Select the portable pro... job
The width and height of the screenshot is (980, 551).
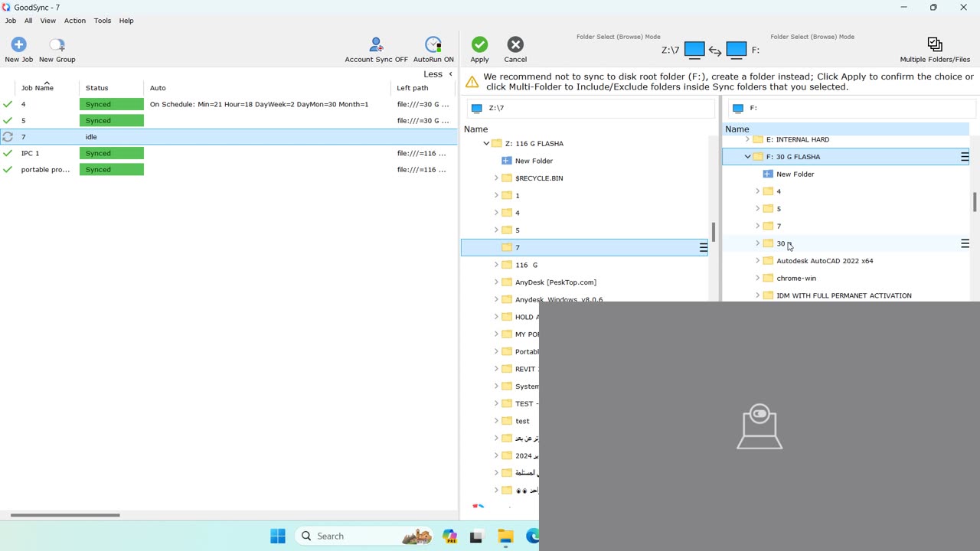pyautogui.click(x=229, y=169)
